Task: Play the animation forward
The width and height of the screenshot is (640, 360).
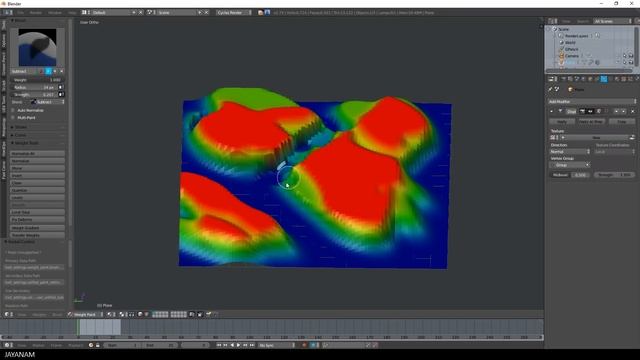Action: (x=239, y=345)
